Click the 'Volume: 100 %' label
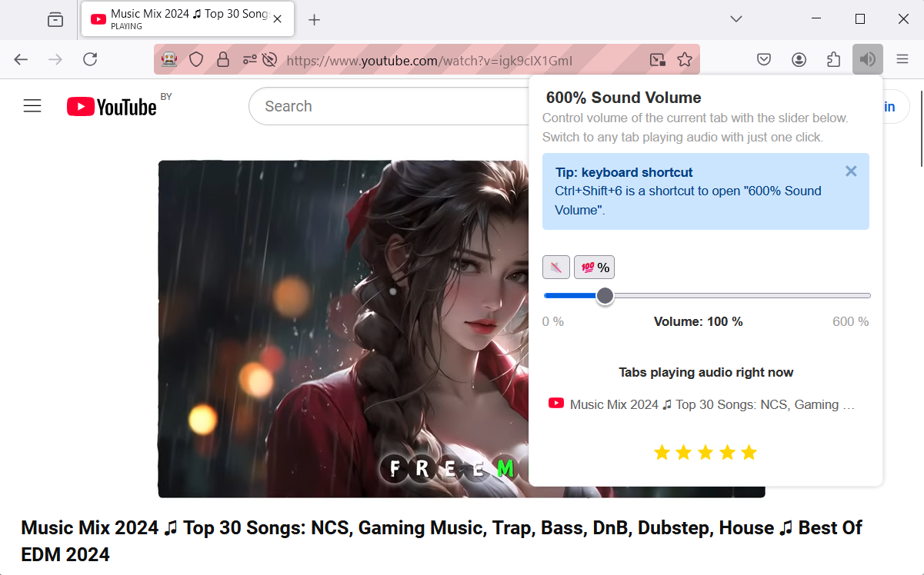This screenshot has width=924, height=575. point(699,321)
